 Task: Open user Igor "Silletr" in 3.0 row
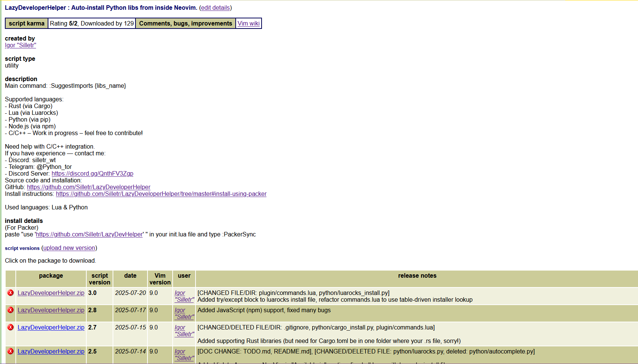tap(184, 296)
